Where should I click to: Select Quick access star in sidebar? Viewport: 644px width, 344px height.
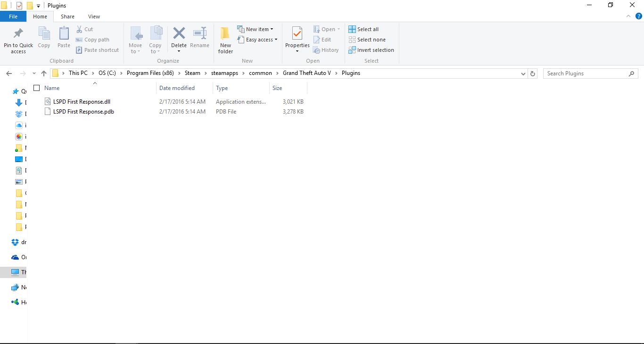point(16,91)
